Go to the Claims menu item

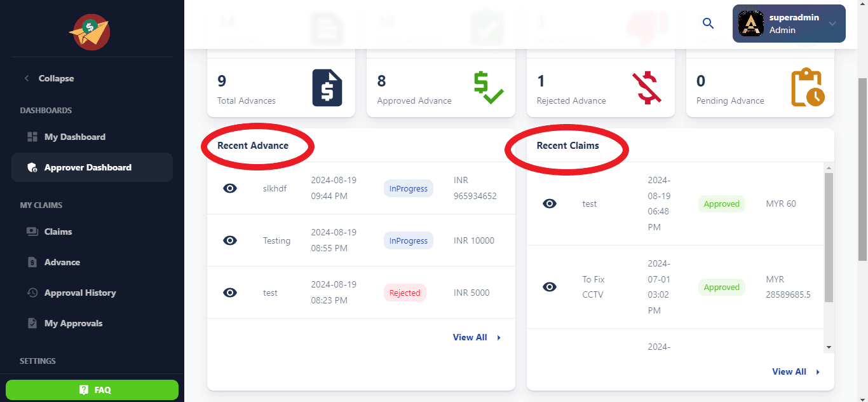[x=58, y=232]
